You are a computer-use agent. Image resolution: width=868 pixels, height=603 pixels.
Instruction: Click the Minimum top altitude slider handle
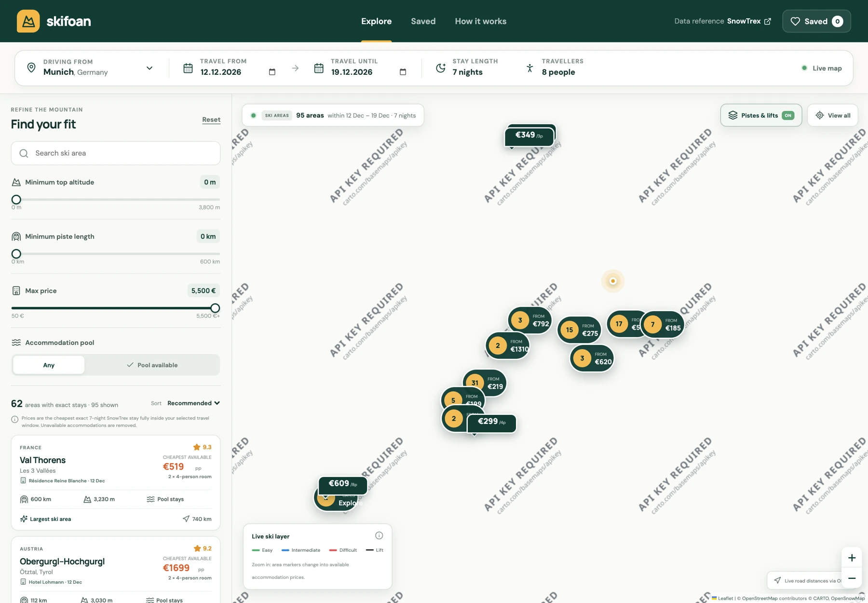[x=16, y=200]
